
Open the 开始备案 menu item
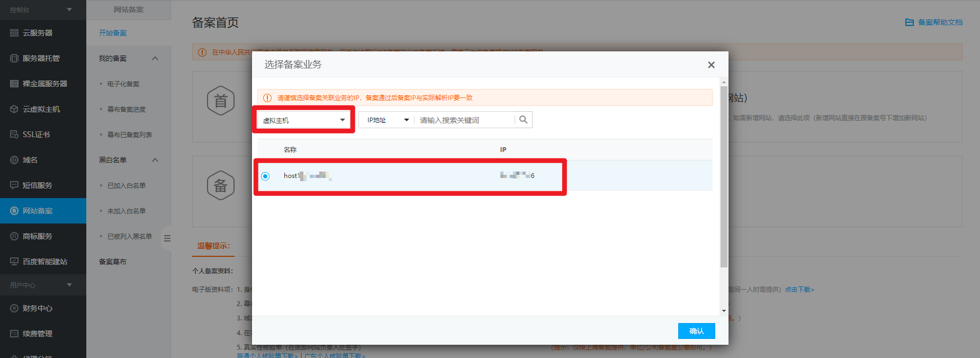[x=113, y=33]
